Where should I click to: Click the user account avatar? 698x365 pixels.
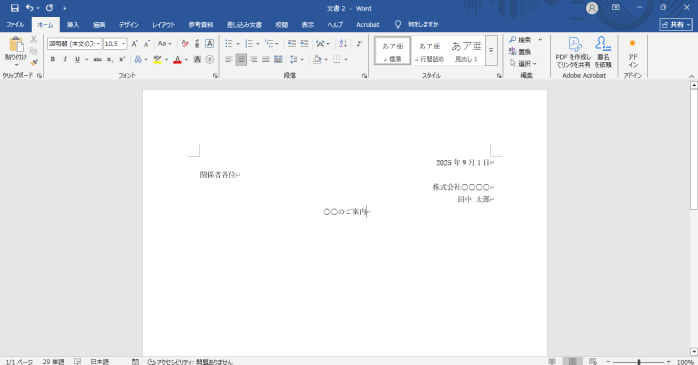click(592, 8)
